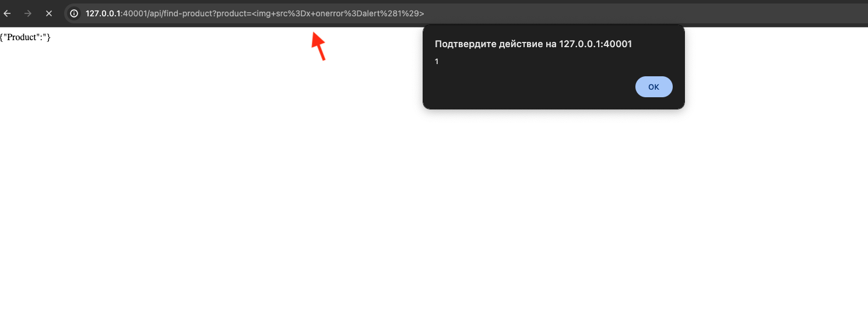This screenshot has width=868, height=329.
Task: Click the red arrow annotation
Action: click(318, 45)
